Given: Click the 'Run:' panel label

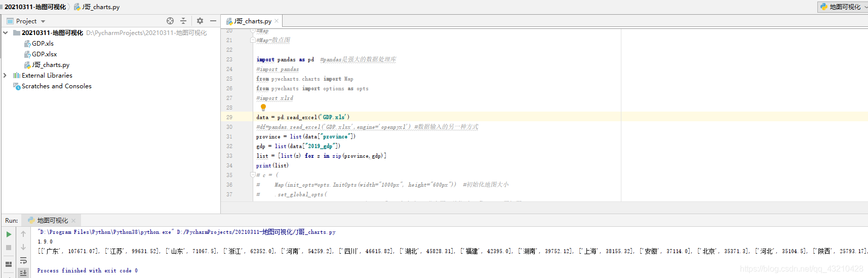Looking at the screenshot, I should point(12,221).
